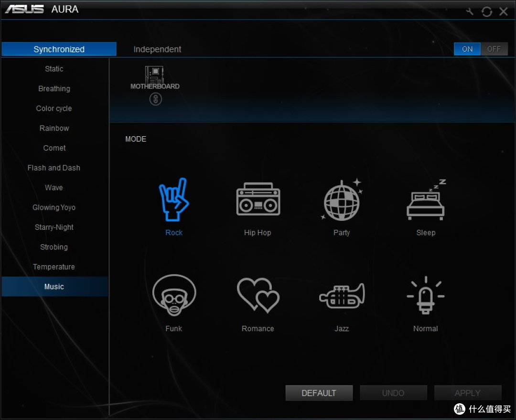Switch to the Independent tab
The image size is (516, 420).
click(x=157, y=49)
